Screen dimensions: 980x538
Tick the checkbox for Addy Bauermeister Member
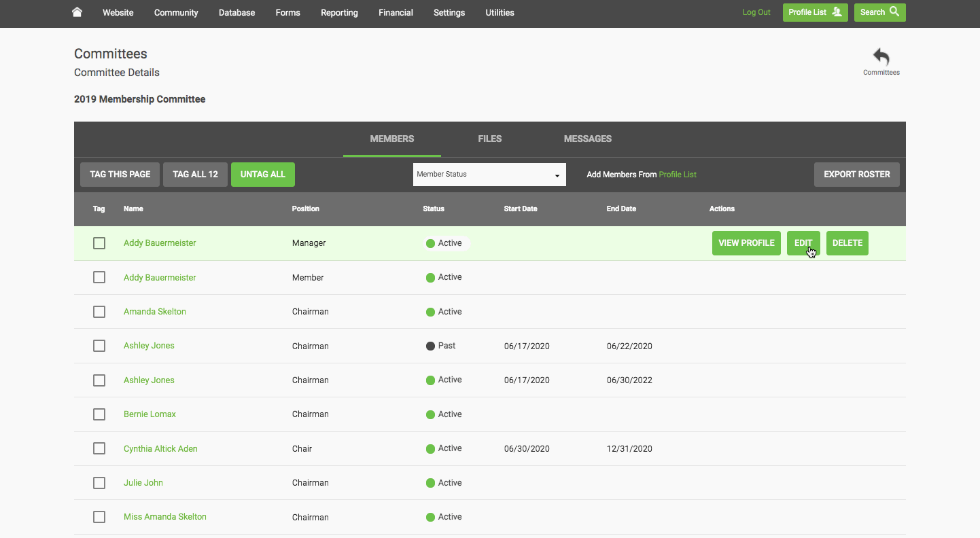click(99, 277)
